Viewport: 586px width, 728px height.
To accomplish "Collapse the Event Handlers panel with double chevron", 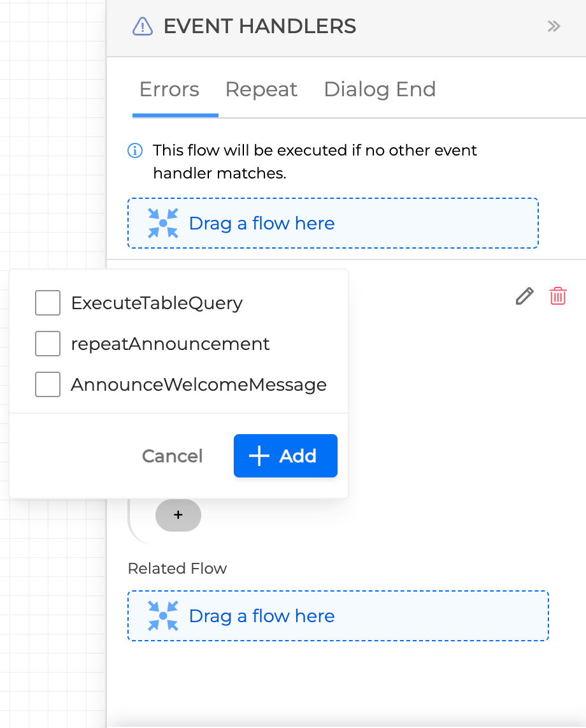I will pos(554,26).
